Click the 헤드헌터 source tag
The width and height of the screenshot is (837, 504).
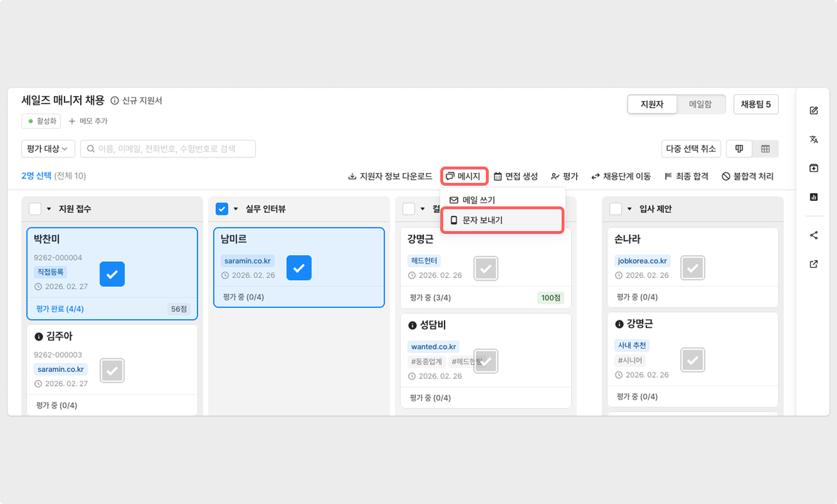[424, 261]
